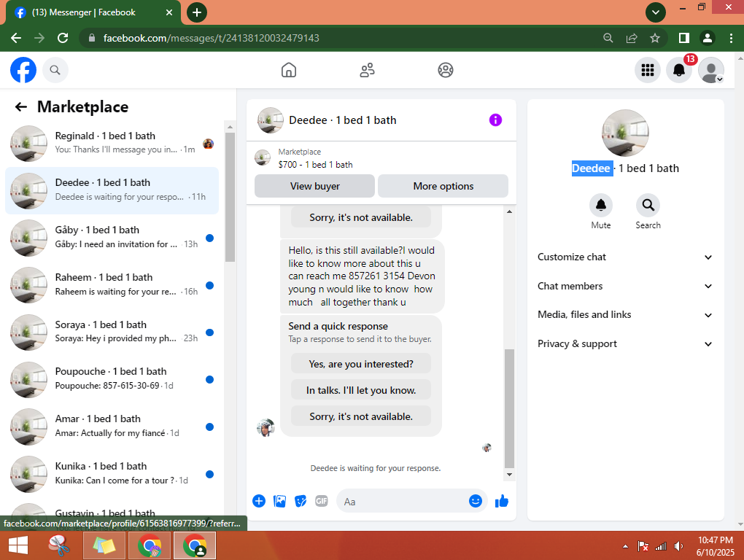Open the Facebook logo home link
This screenshot has height=560, width=744.
point(23,70)
